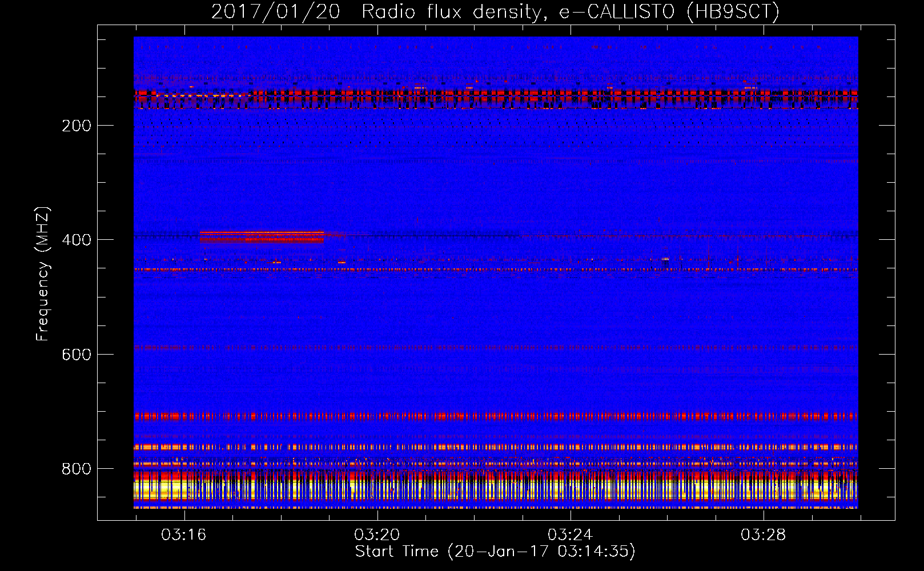Click the '03:20' time tick label
This screenshot has height=571, width=924.
coord(377,535)
